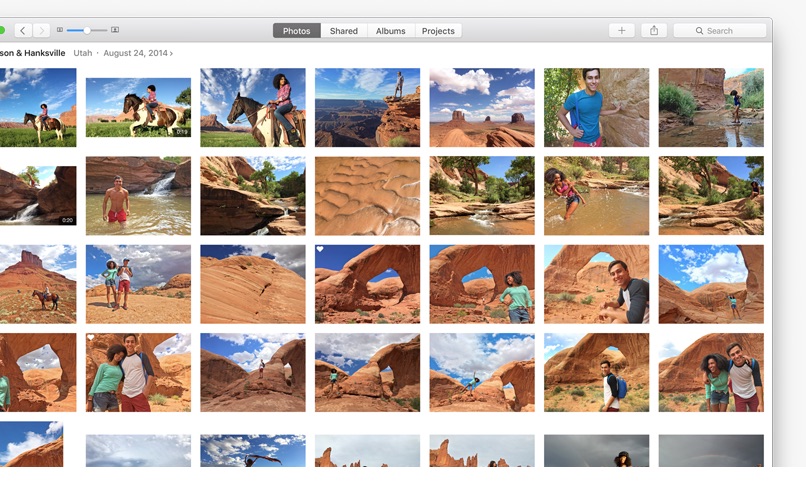The width and height of the screenshot is (806, 494).
Task: Adjust the thumbnail size slider
Action: pos(87,31)
